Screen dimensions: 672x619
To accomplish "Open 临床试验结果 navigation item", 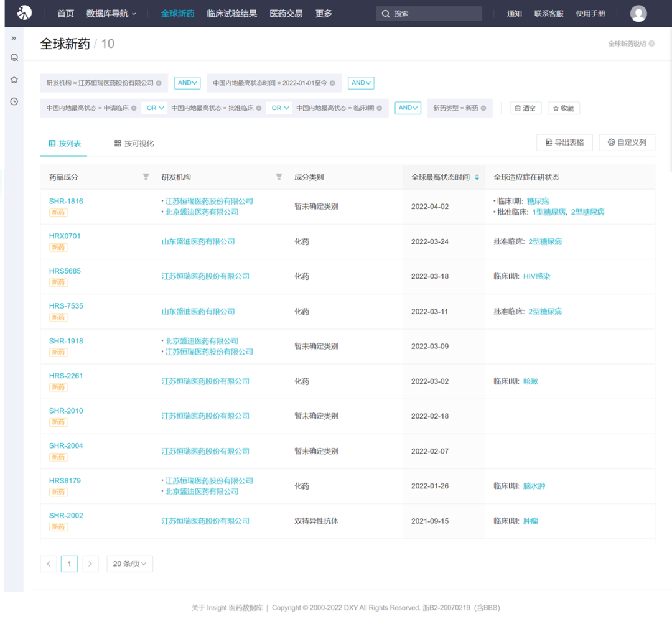I will (x=232, y=14).
